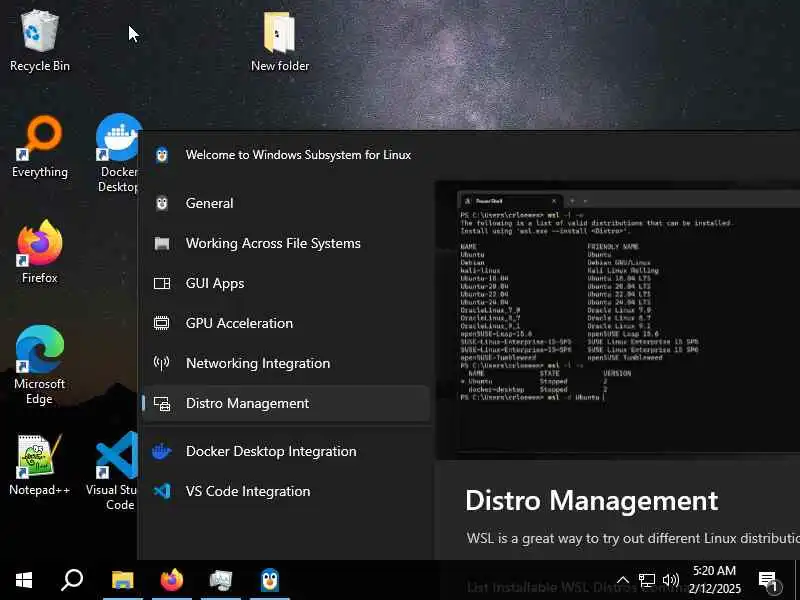Select the Distro Management sidebar item
This screenshot has width=800, height=600.
tap(286, 403)
